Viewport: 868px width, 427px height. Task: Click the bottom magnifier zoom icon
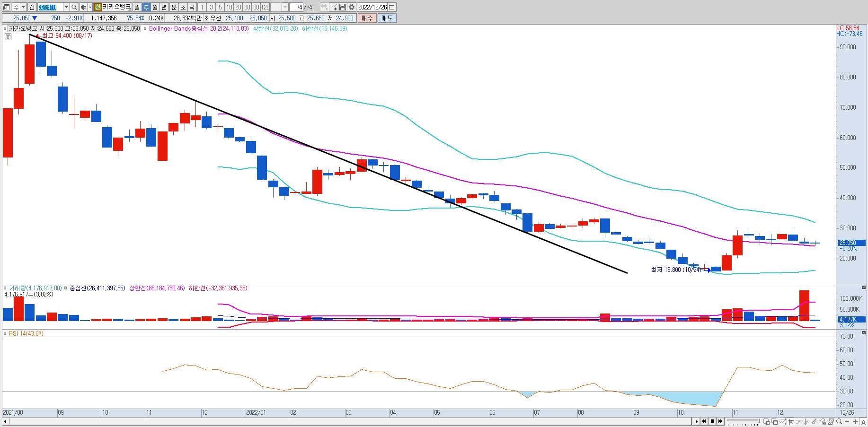[839, 421]
